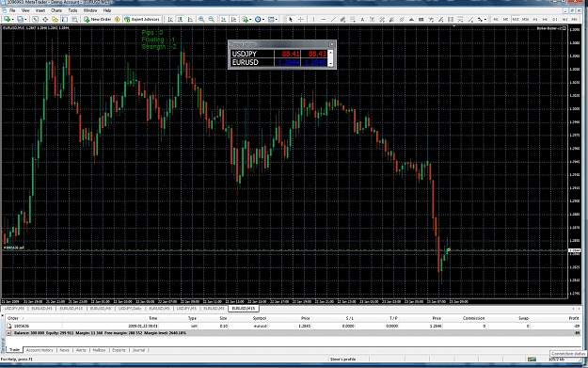The width and height of the screenshot is (588, 368).
Task: Open the Journal terminal tab
Action: click(x=138, y=350)
